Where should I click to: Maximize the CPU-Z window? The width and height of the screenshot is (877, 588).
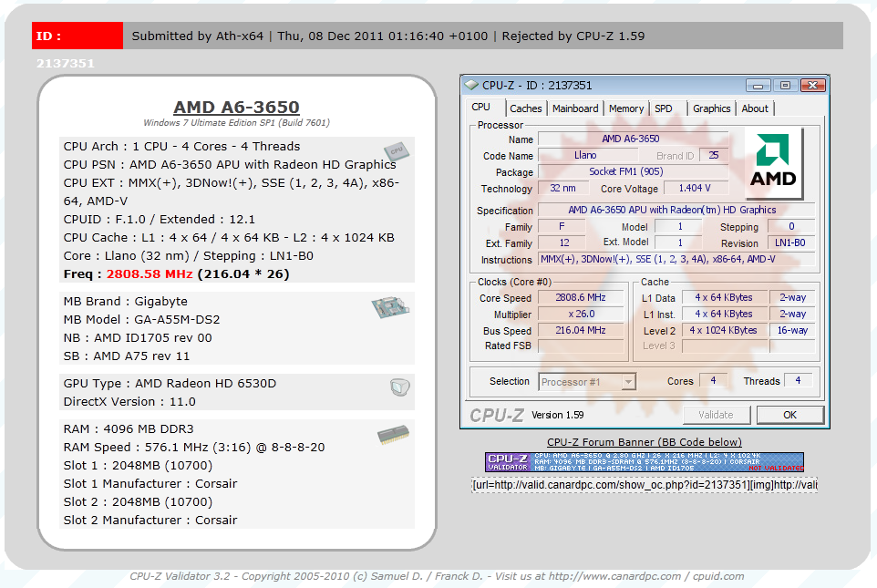click(785, 86)
